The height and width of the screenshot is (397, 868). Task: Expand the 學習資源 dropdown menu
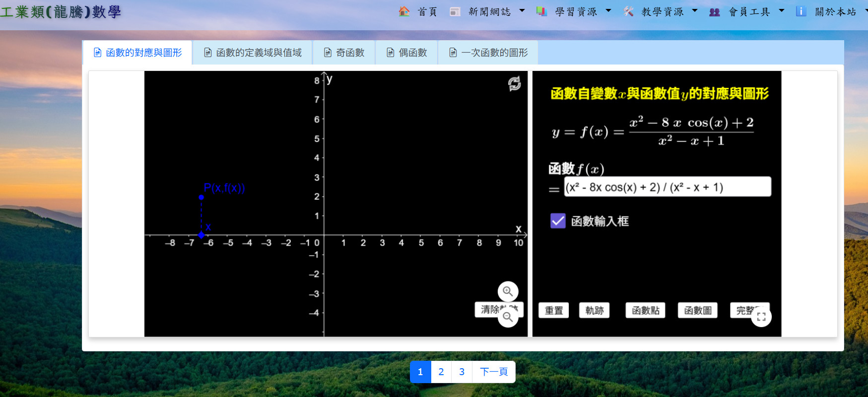click(x=608, y=10)
